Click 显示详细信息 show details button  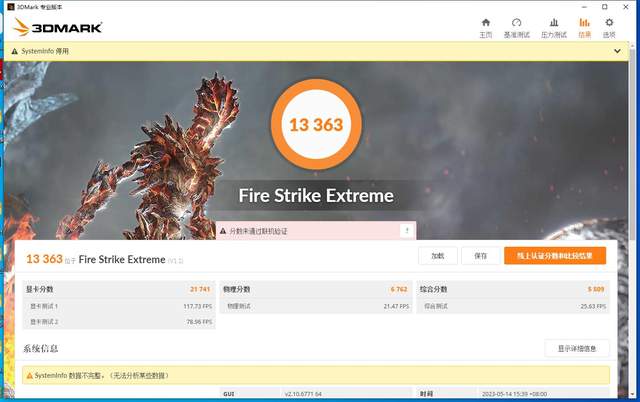click(576, 348)
